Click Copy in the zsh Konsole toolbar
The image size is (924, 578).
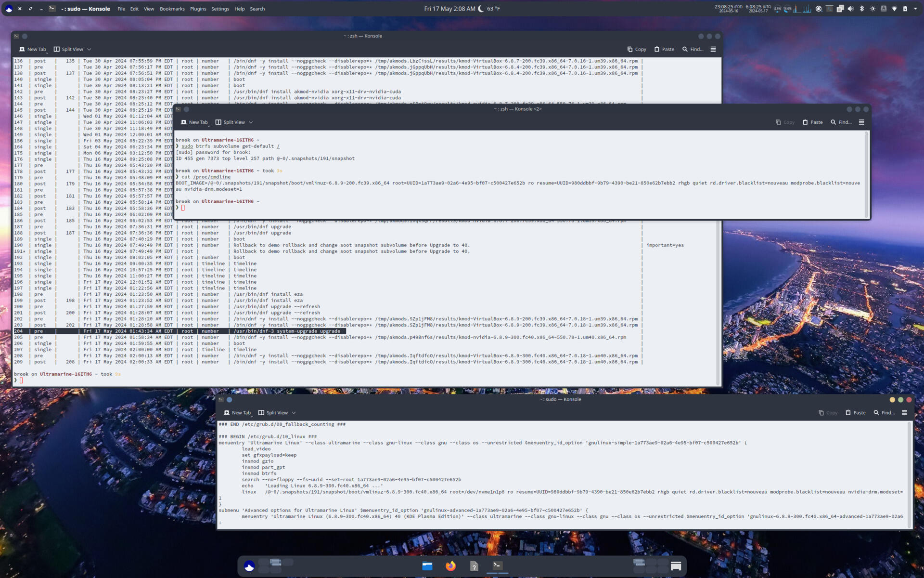[637, 49]
